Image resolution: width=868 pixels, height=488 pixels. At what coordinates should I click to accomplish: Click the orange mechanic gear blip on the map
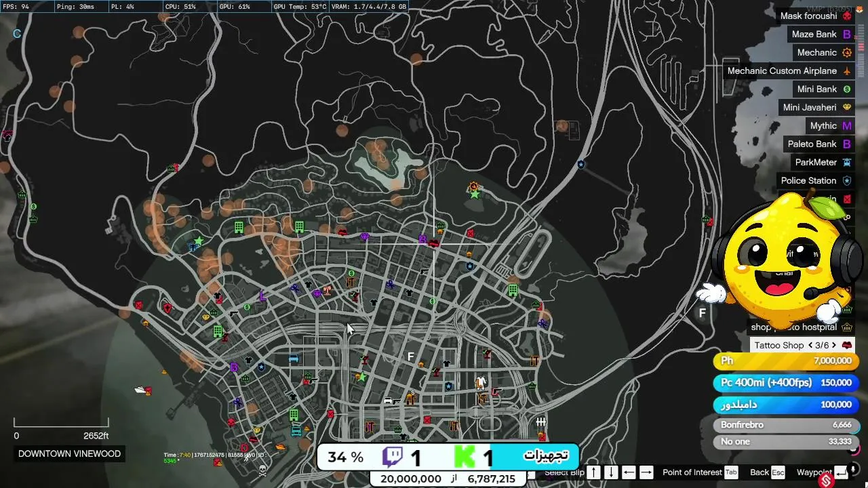coord(473,186)
